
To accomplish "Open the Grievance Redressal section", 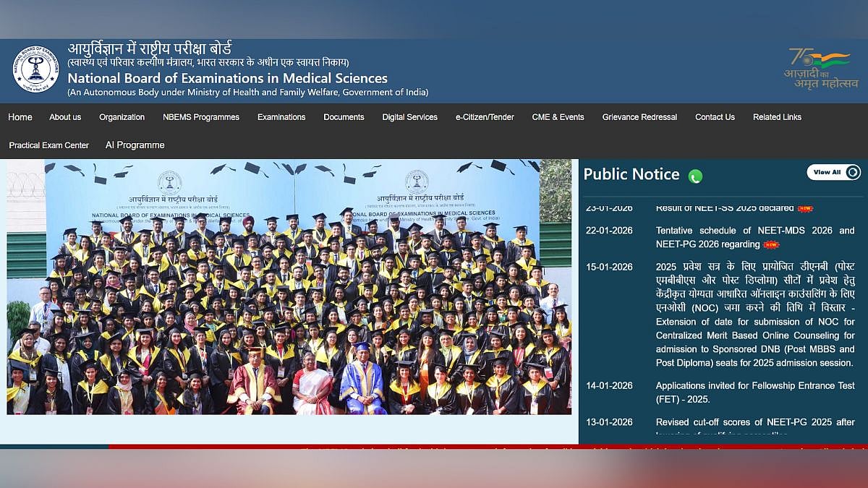I will click(639, 117).
